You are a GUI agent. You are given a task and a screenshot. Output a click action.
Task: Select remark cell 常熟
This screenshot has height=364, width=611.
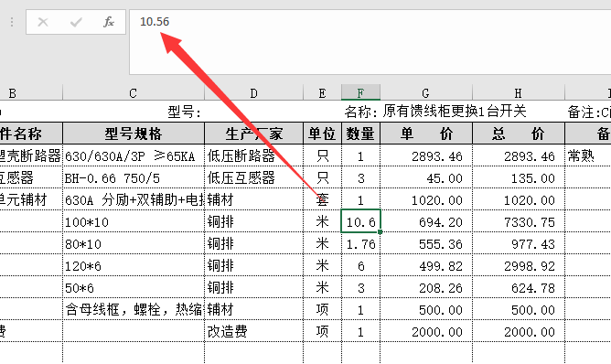(x=587, y=155)
